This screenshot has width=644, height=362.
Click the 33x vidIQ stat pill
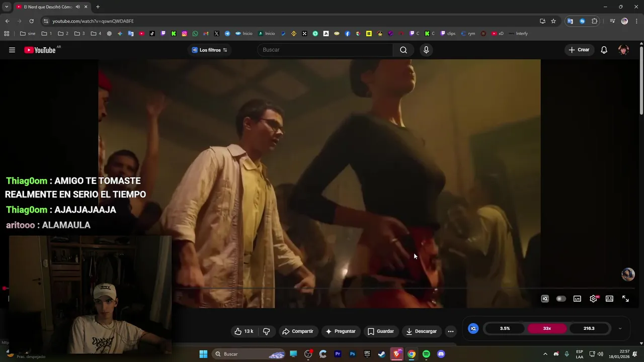[x=547, y=328]
